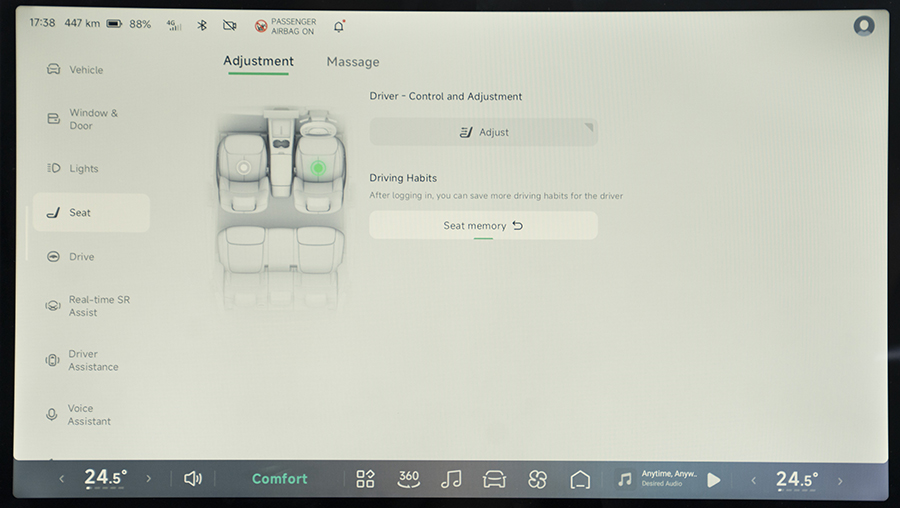
Task: Select the front passenger seat on diagram
Action: (243, 168)
